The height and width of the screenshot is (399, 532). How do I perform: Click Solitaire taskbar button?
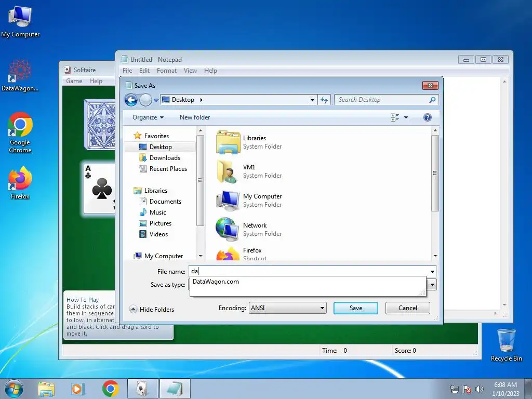[142, 389]
